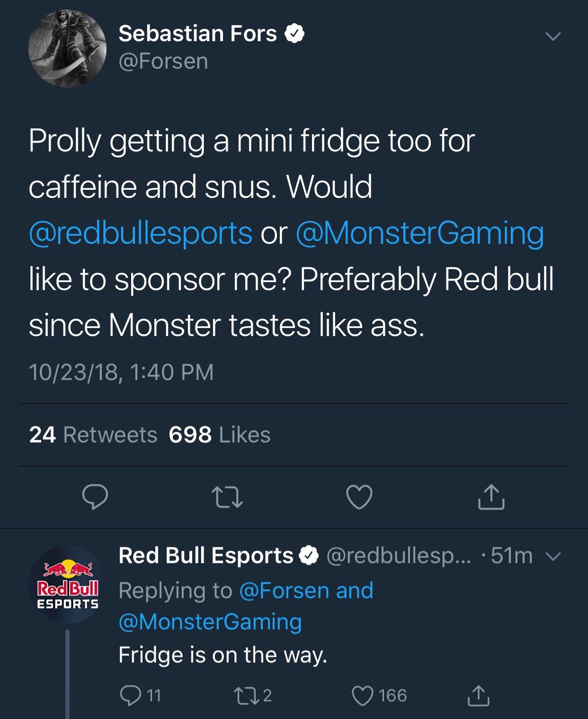Tap the Sebastian Fors display name
The width and height of the screenshot is (588, 719).
pos(197,34)
